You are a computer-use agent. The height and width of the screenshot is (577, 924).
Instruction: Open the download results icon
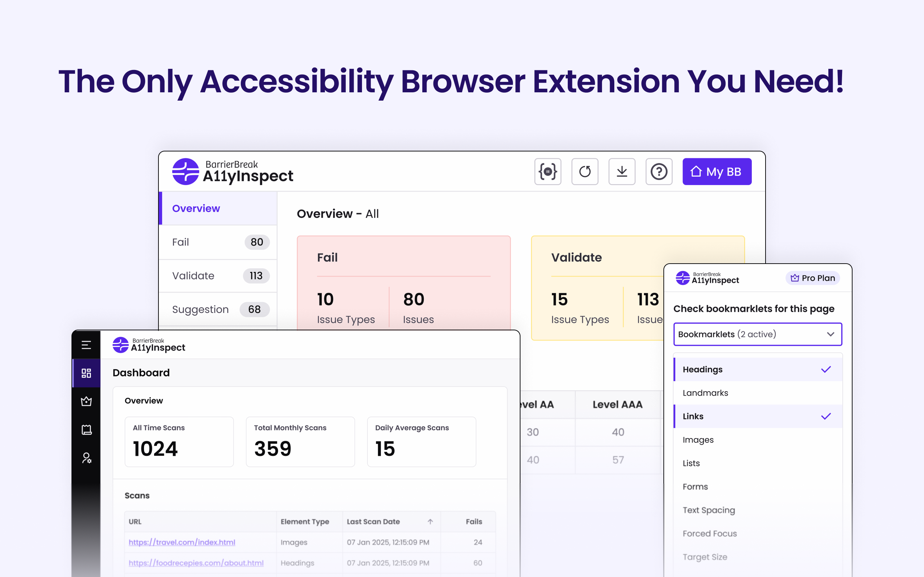click(x=622, y=171)
